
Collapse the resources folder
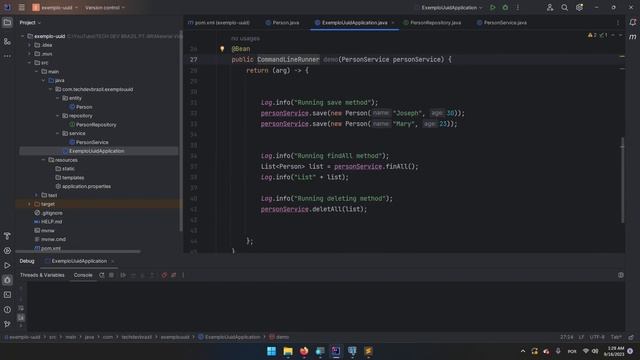(43, 160)
